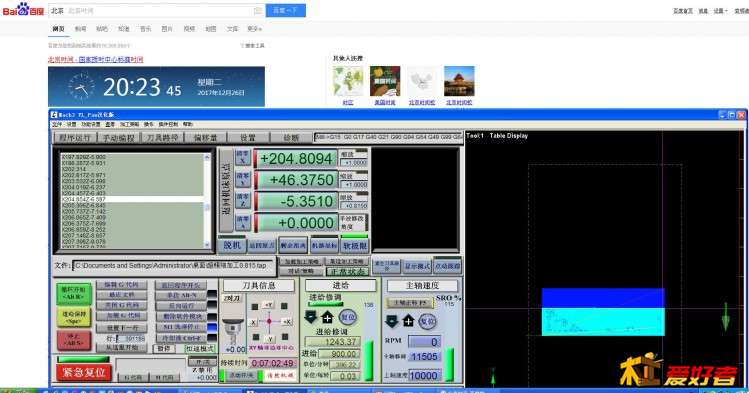Screen dimensions: 749x393
Task: Reset spindle override with round 复位 button
Action: [428, 321]
